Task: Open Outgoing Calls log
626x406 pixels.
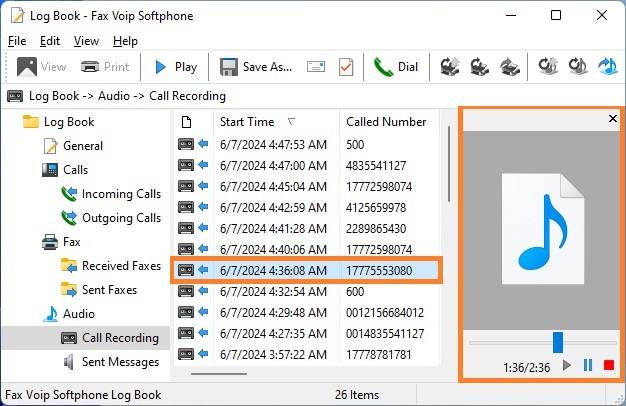Action: click(x=111, y=218)
